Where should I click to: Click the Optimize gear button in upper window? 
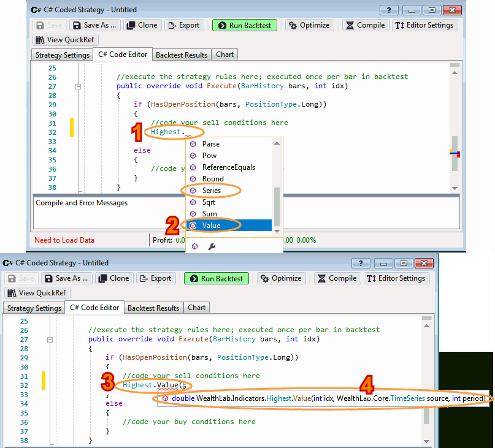tap(310, 25)
